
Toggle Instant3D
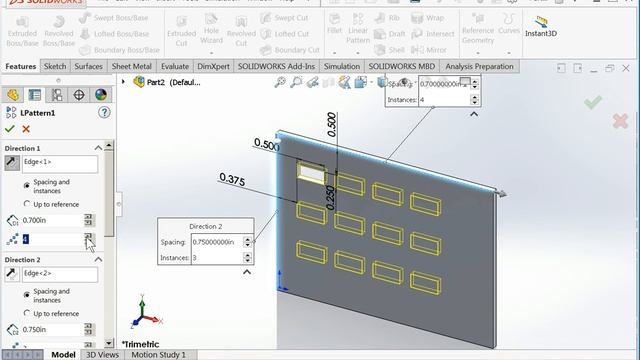click(x=541, y=26)
